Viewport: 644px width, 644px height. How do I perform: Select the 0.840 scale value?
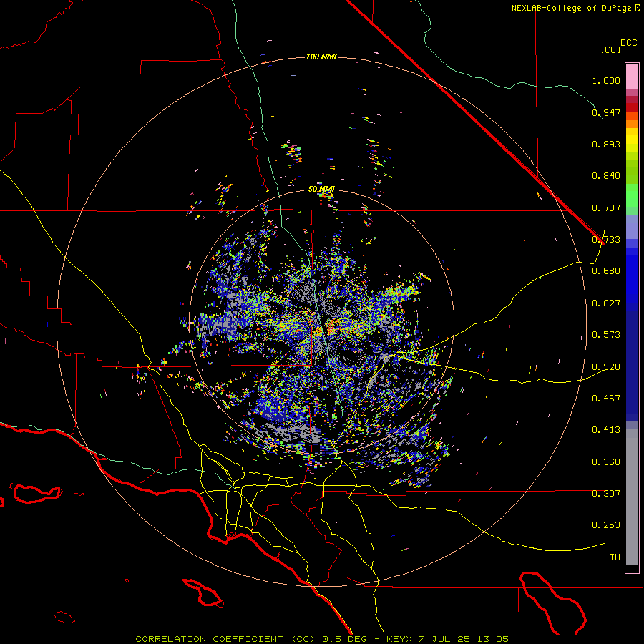pyautogui.click(x=606, y=176)
